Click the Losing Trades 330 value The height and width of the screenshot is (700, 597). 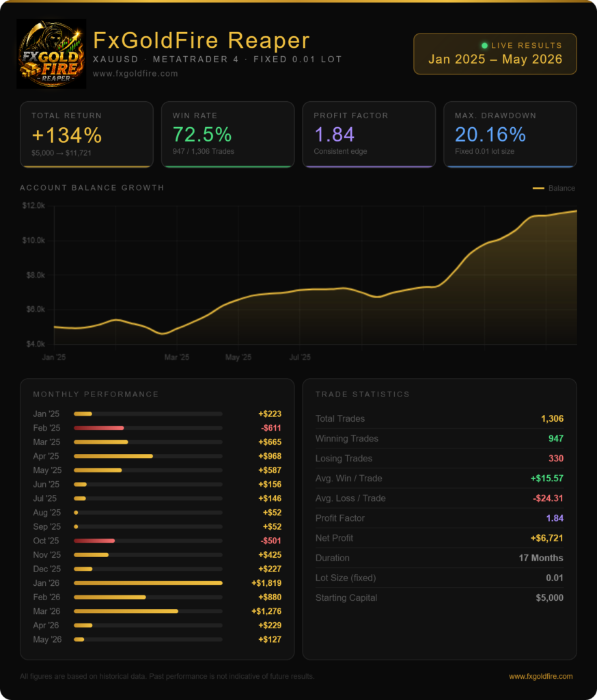click(556, 459)
